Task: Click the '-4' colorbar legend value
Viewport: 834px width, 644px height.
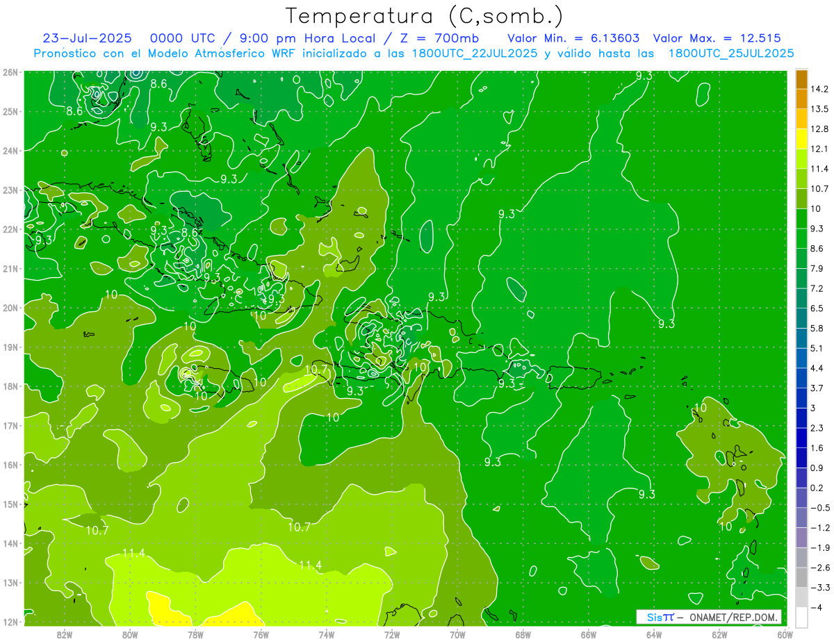Action: point(816,607)
